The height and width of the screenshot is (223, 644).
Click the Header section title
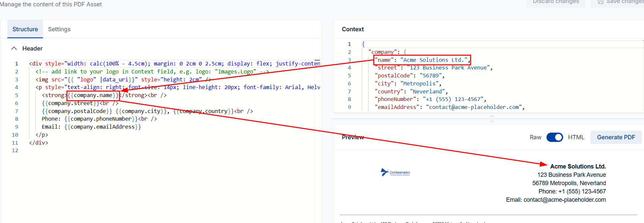[x=33, y=49]
